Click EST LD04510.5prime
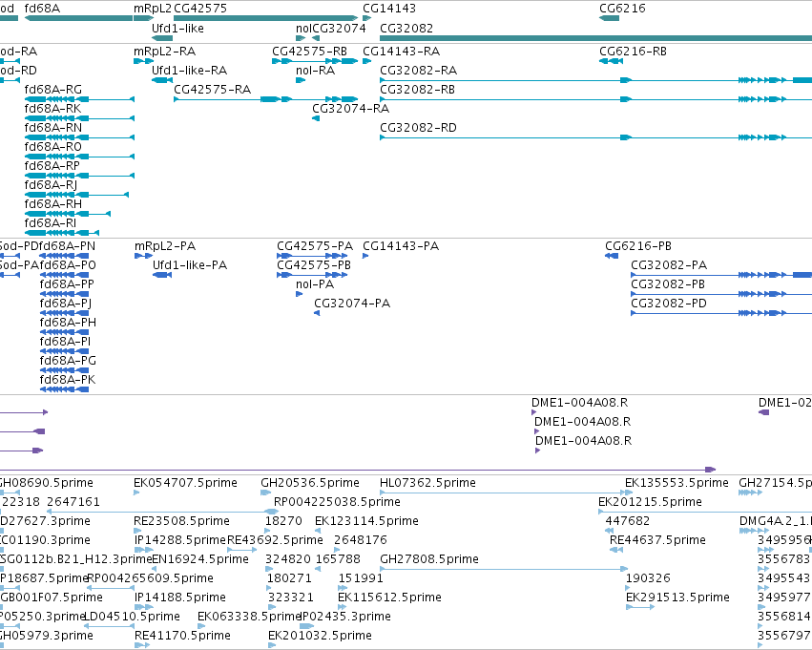This screenshot has width=812, height=650. (132, 617)
